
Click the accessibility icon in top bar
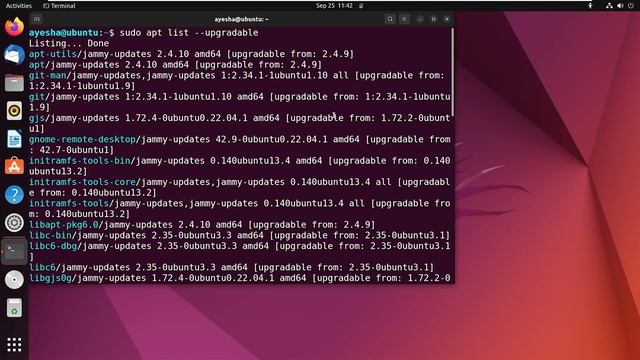590,6
